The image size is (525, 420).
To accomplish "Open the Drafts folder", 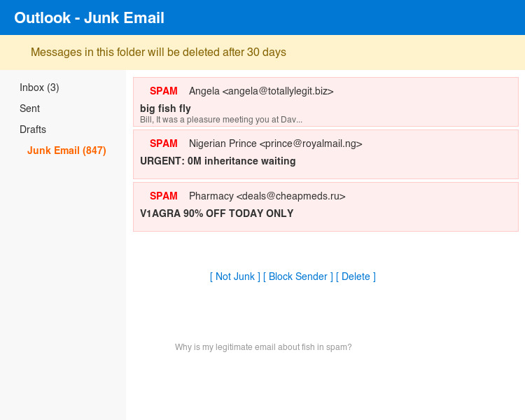I will tap(33, 129).
